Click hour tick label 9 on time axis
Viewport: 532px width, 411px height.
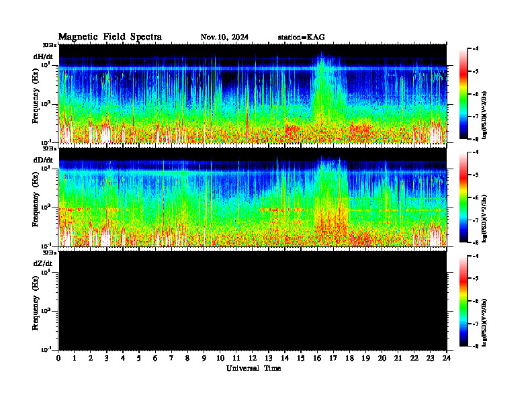204,358
